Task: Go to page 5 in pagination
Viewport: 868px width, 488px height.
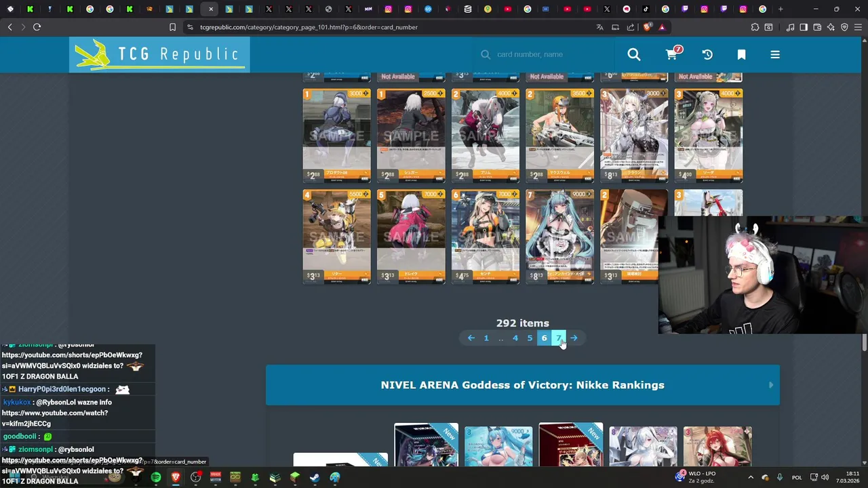Action: [530, 338]
